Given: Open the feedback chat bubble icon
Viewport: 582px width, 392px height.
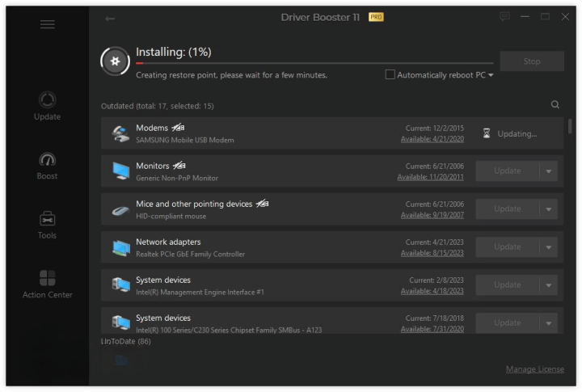Looking at the screenshot, I should point(504,16).
